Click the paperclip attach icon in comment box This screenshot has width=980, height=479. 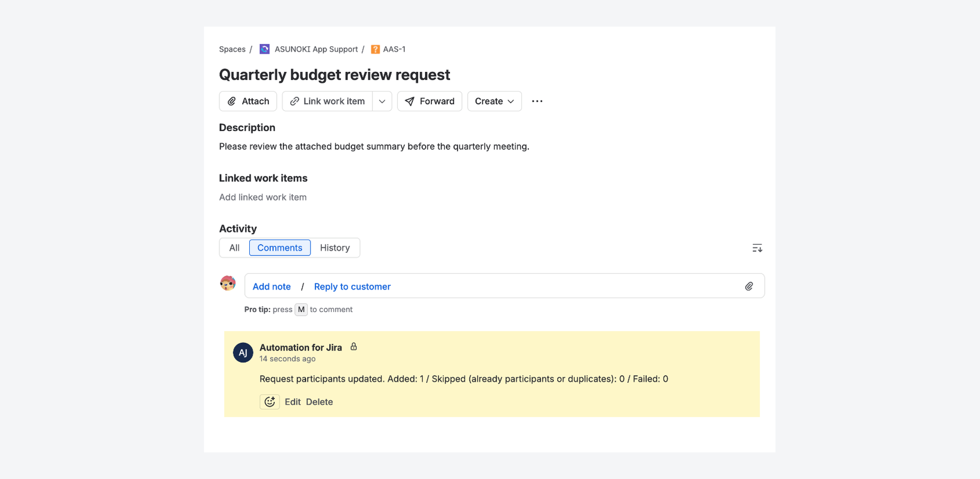tap(749, 286)
